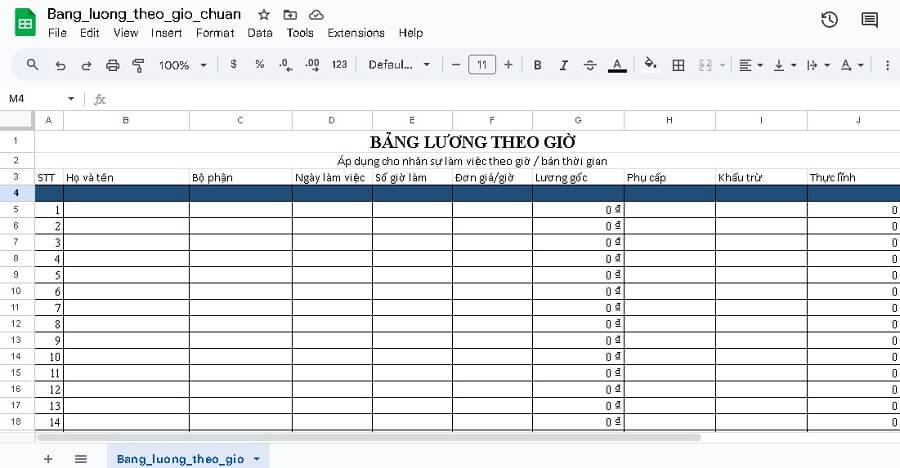The height and width of the screenshot is (468, 900).
Task: Open the search the menus magnifier
Action: [33, 65]
